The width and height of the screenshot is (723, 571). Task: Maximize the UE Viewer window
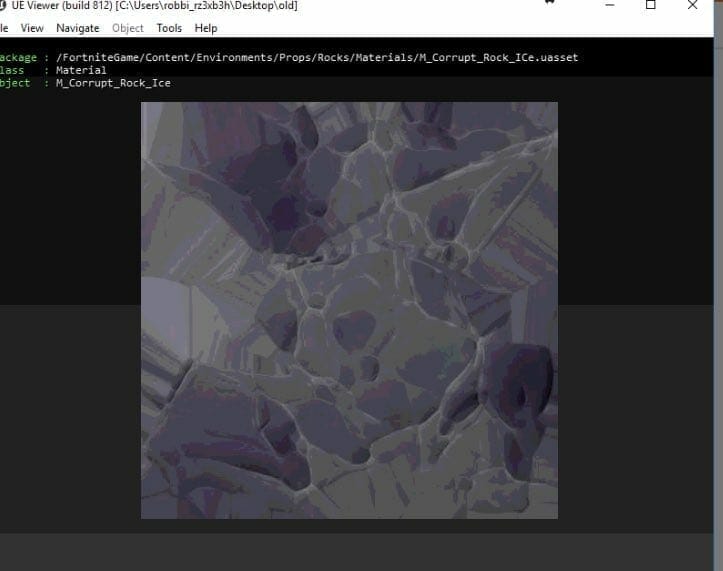651,6
